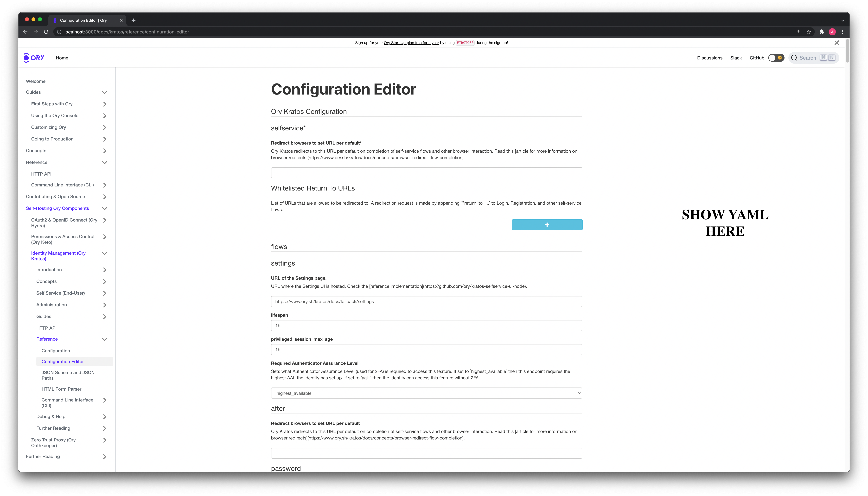Click the share page icon in address bar
This screenshot has width=868, height=496.
point(798,32)
